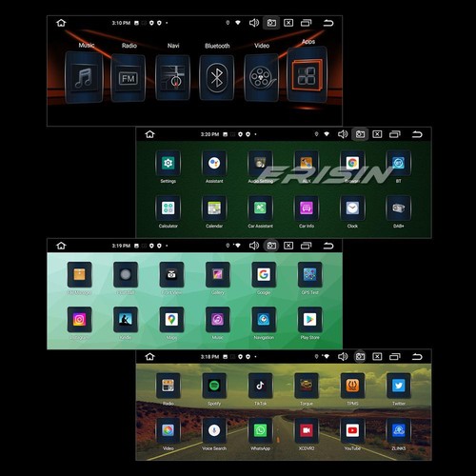476x476 pixels.
Task: Launch the DAB+ radio app
Action: pyautogui.click(x=399, y=208)
